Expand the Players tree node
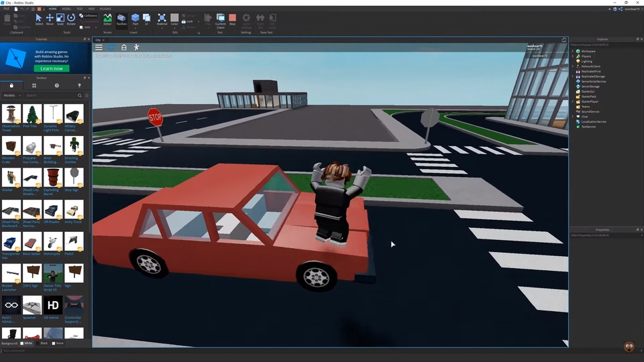This screenshot has width=644, height=362. click(572, 56)
